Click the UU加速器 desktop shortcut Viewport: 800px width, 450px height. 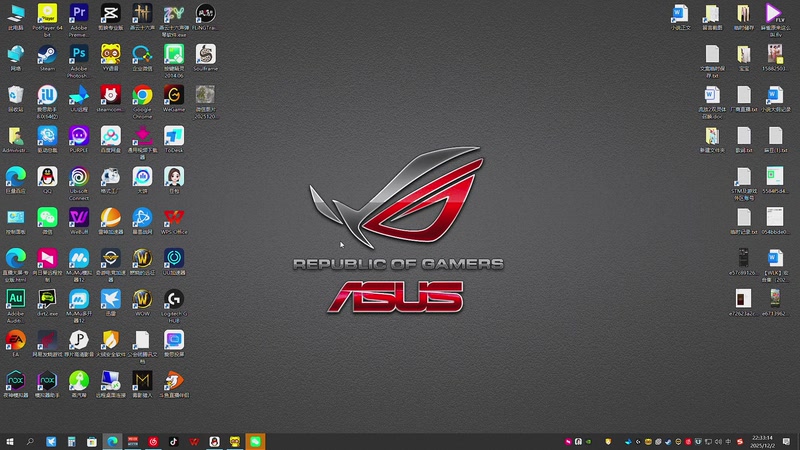174,262
